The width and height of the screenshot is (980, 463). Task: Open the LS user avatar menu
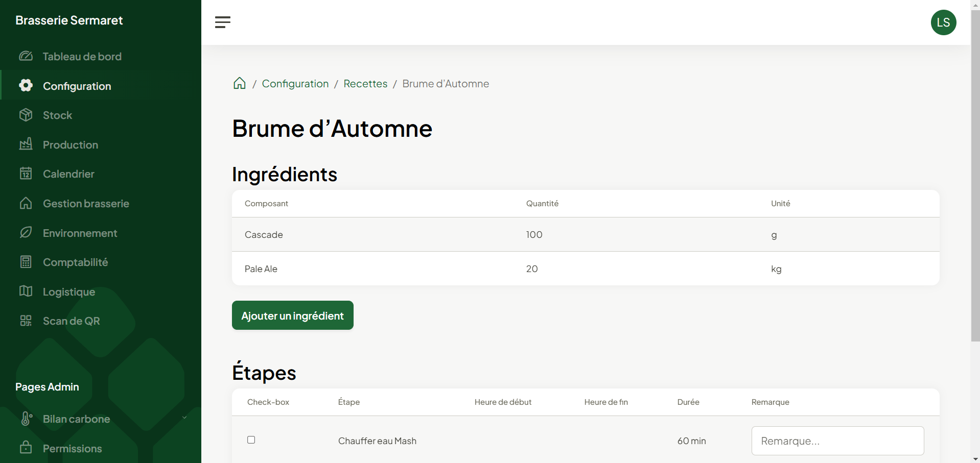click(x=943, y=22)
